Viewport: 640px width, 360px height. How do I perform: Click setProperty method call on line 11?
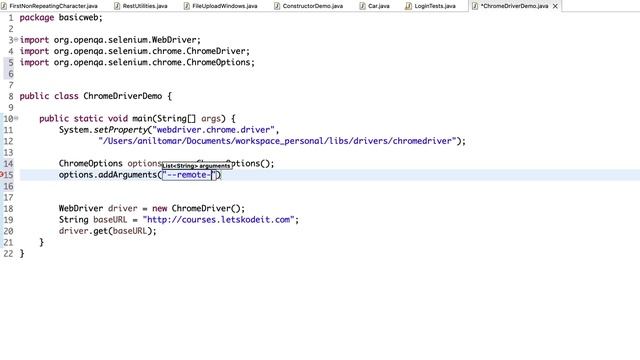tap(120, 130)
